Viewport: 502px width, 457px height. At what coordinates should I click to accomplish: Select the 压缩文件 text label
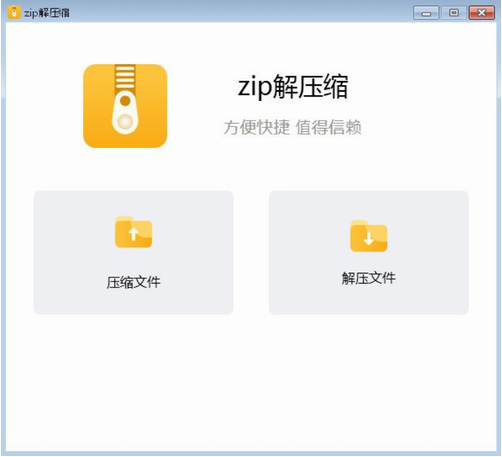(133, 282)
